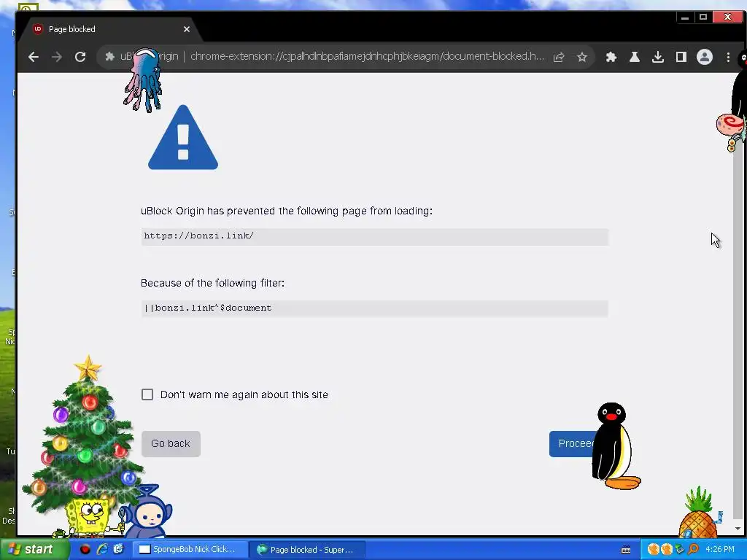Open the Chrome Labs flask icon

(635, 57)
